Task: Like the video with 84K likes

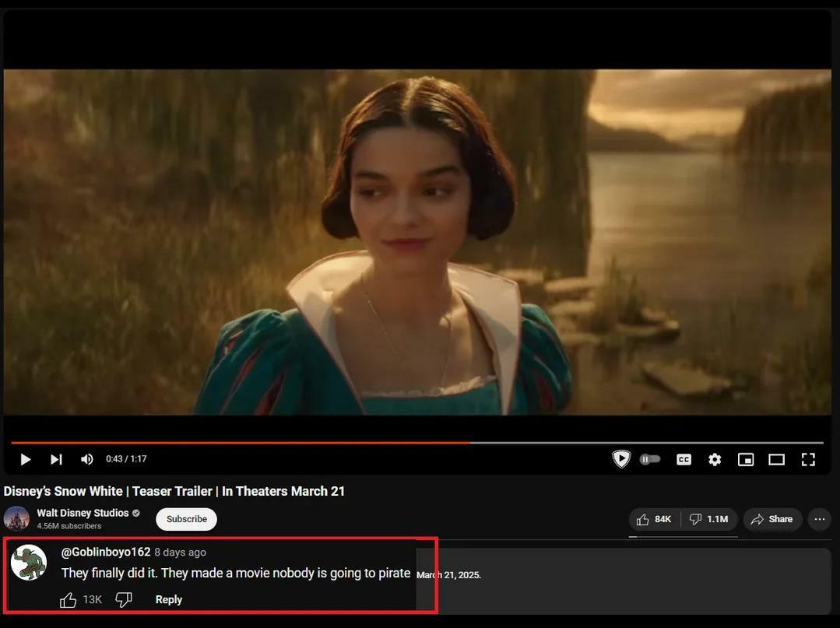Action: tap(654, 519)
